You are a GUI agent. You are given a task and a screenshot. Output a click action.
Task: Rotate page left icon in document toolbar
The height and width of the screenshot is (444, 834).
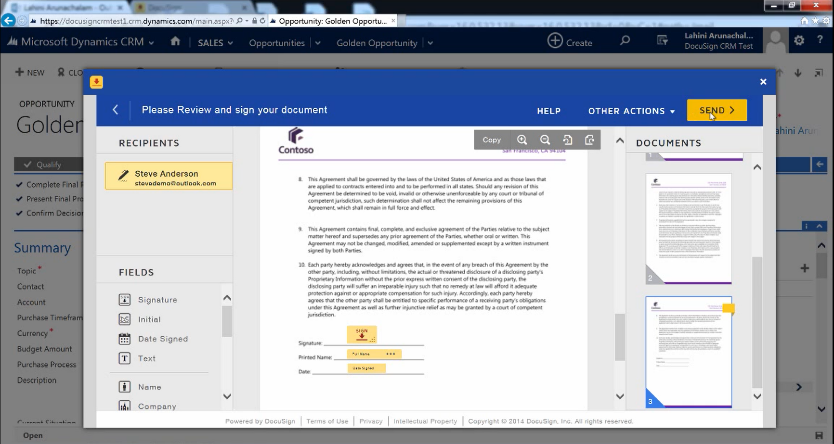point(568,140)
